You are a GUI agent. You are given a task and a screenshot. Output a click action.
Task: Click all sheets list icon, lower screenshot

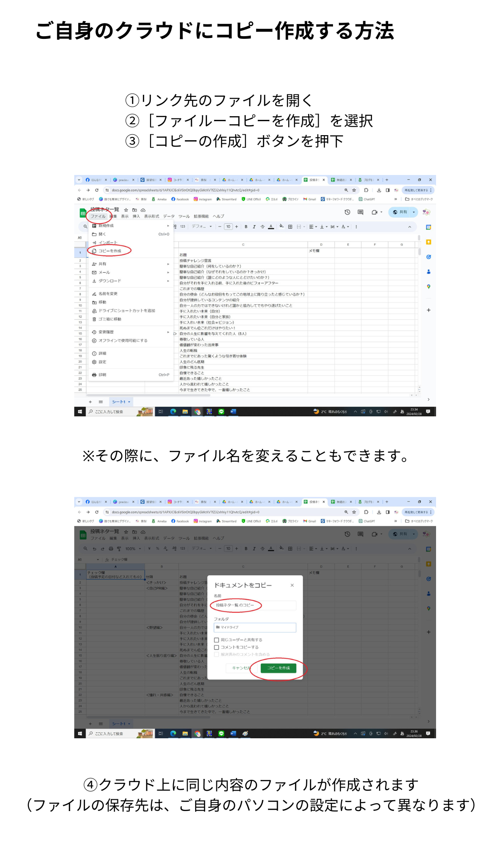click(101, 724)
